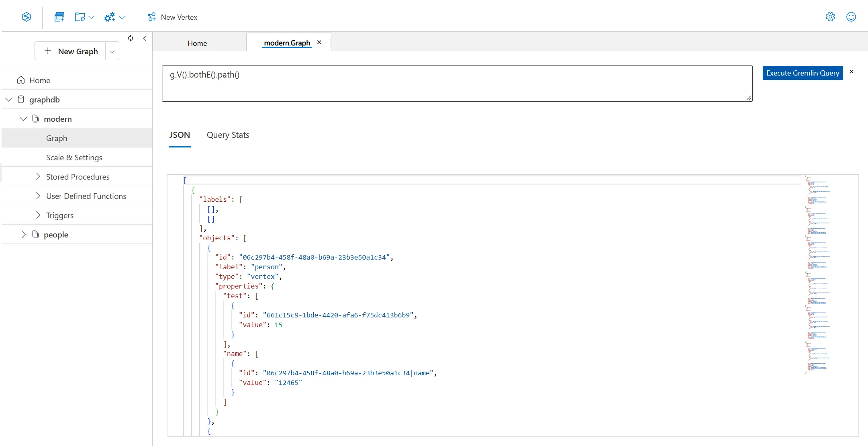Switch to the Home tab

point(197,43)
